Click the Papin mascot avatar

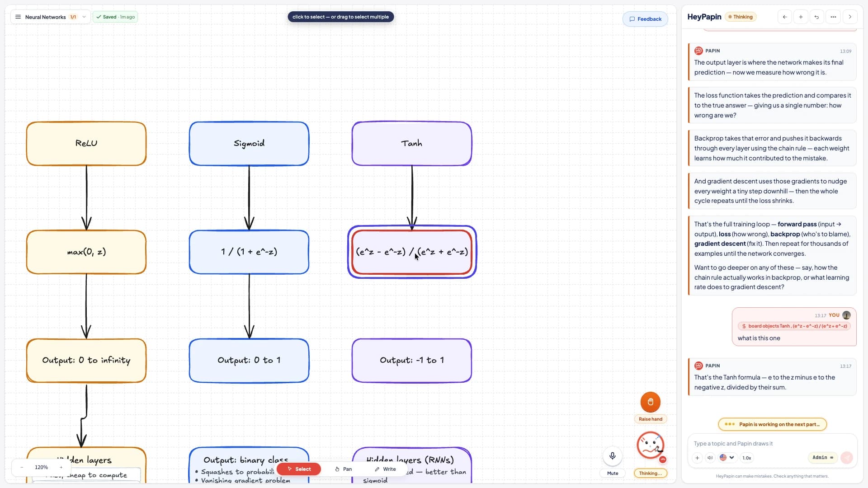click(x=650, y=445)
